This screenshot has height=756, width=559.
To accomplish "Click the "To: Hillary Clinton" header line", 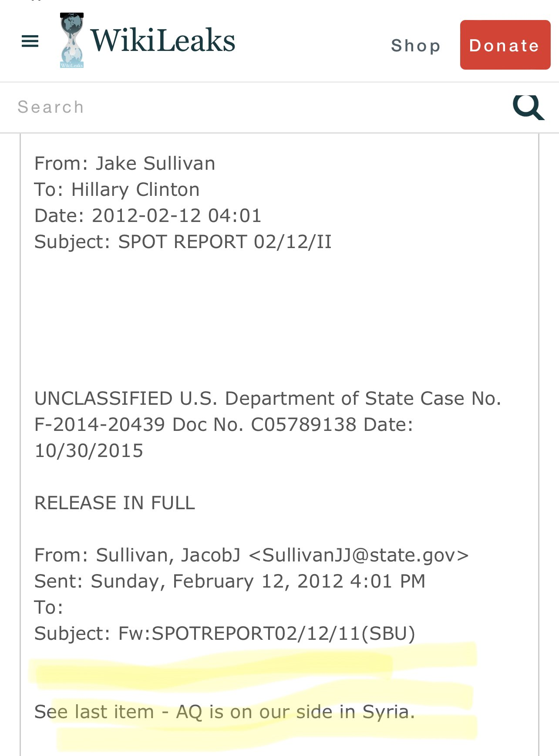I will click(x=117, y=190).
